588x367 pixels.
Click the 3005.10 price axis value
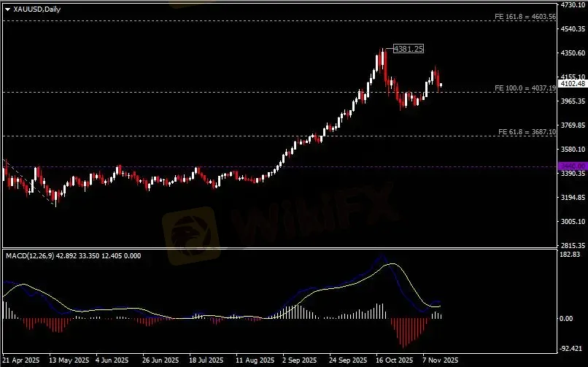coord(573,222)
